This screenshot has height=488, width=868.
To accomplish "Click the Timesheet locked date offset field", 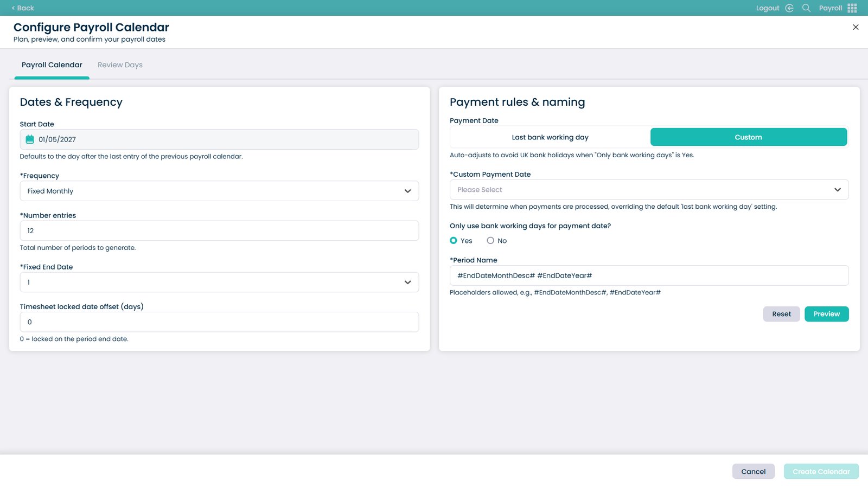I will coord(219,322).
